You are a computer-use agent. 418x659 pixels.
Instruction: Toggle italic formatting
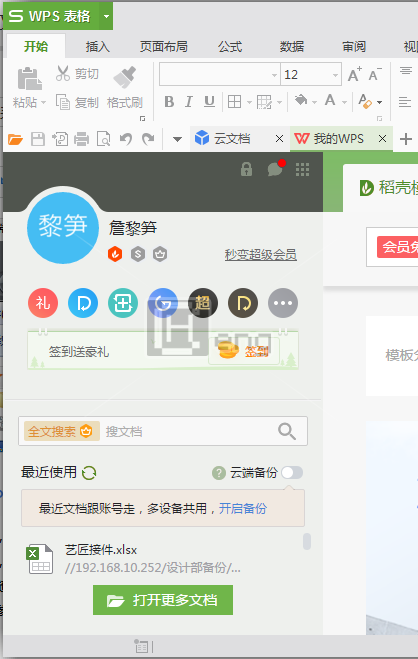[189, 102]
